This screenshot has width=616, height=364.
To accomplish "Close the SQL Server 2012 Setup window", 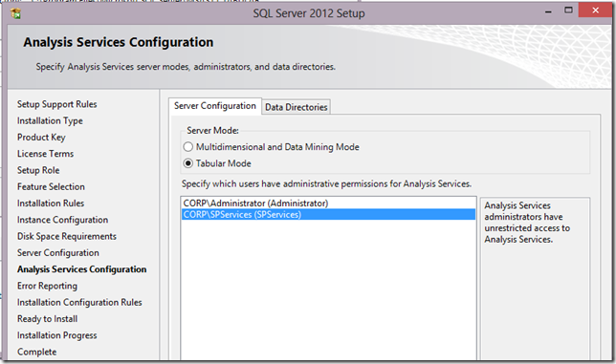I will [595, 11].
